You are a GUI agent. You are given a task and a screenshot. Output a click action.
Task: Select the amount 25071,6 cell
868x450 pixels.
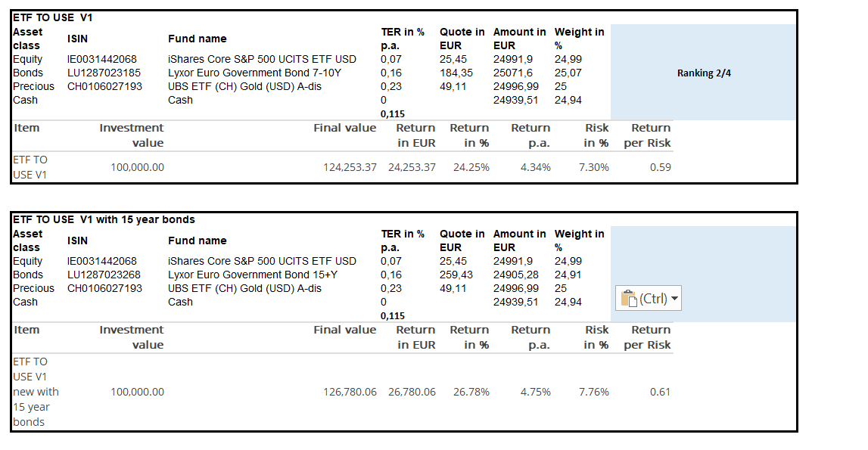coord(513,73)
